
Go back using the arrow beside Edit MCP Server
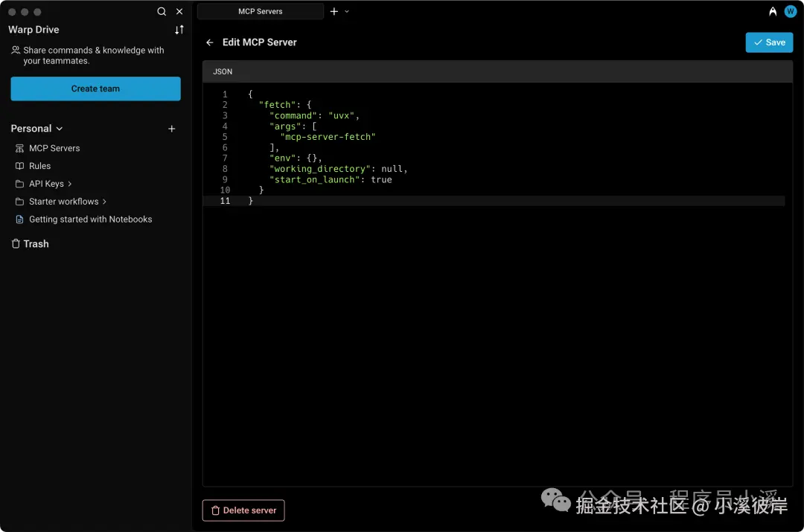(210, 42)
